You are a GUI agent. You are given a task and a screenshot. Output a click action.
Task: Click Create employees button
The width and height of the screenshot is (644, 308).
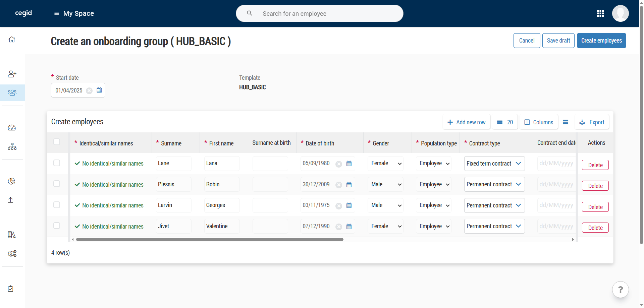(x=601, y=41)
